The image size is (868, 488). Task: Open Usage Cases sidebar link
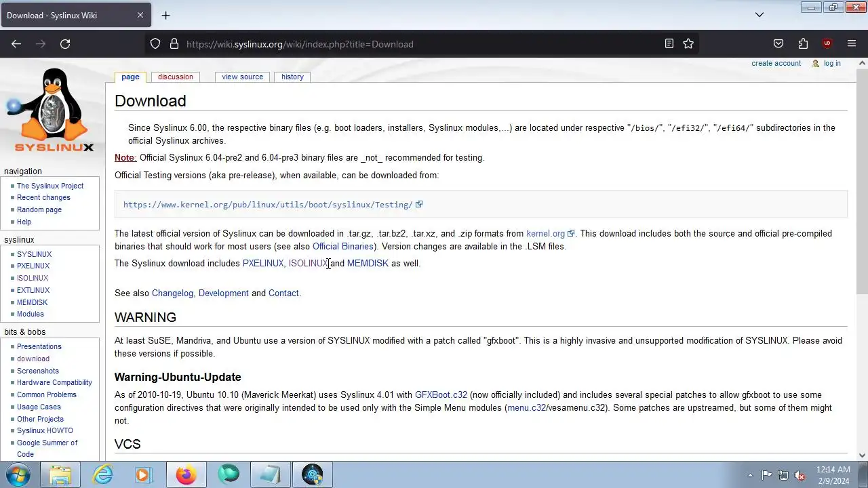(39, 407)
